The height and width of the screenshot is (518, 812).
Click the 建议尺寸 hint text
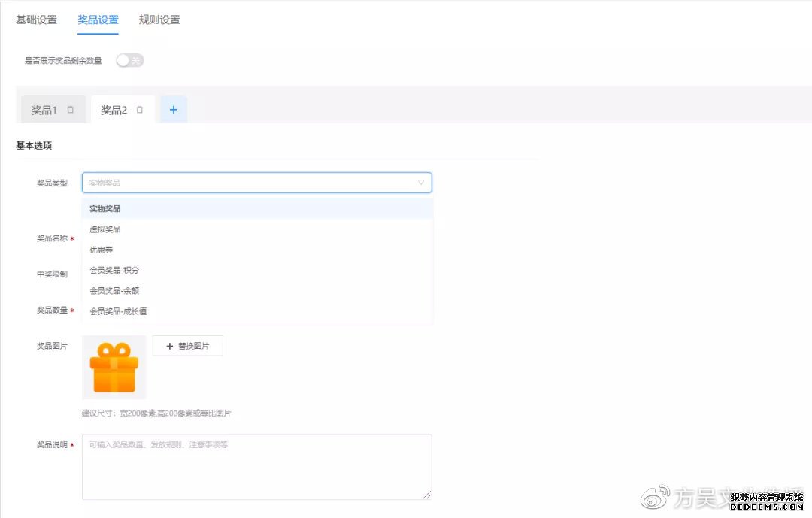tap(156, 413)
